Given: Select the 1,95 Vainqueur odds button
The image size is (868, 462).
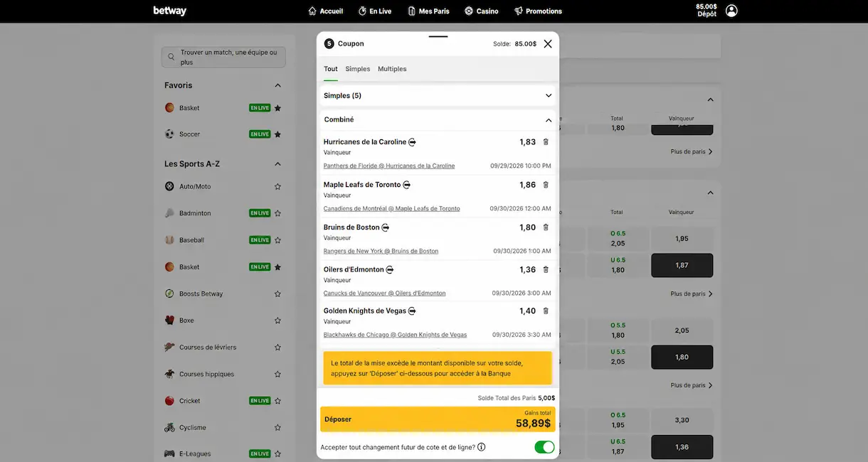Looking at the screenshot, I should 682,239.
